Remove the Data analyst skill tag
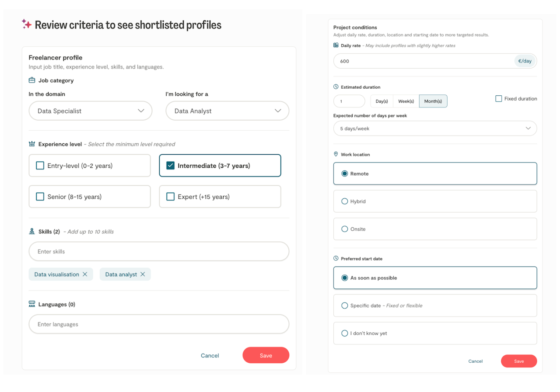 click(x=142, y=274)
